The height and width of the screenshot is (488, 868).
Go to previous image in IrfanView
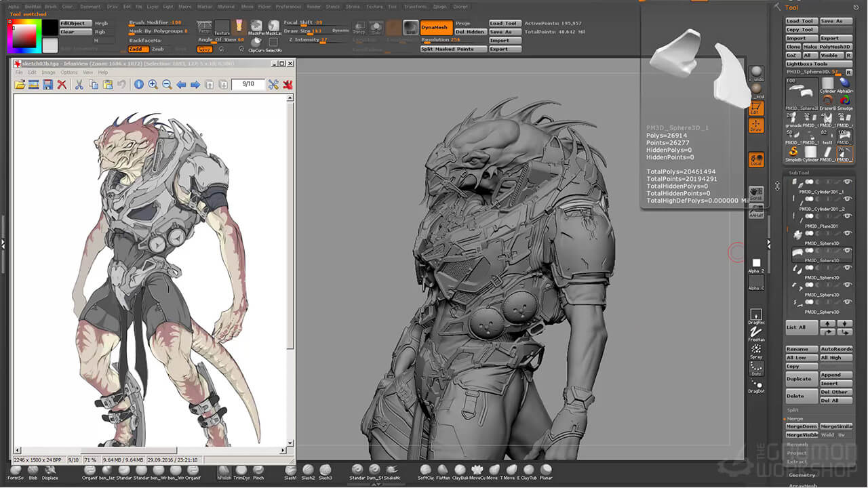pos(181,85)
